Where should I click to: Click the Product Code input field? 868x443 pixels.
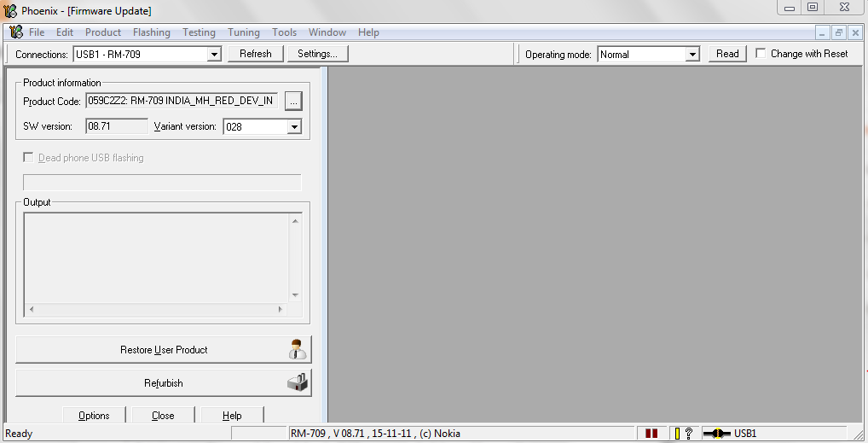pos(182,101)
